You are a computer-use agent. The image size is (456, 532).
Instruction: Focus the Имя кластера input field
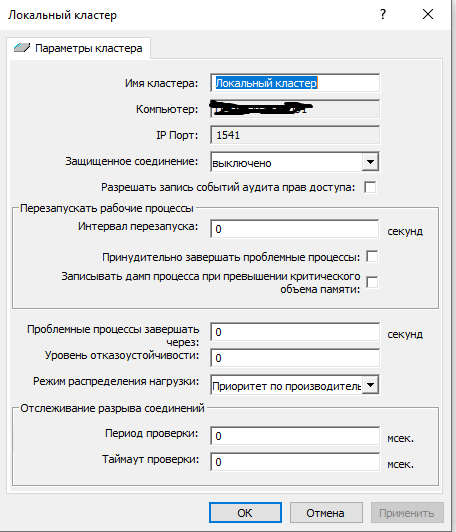[x=295, y=83]
